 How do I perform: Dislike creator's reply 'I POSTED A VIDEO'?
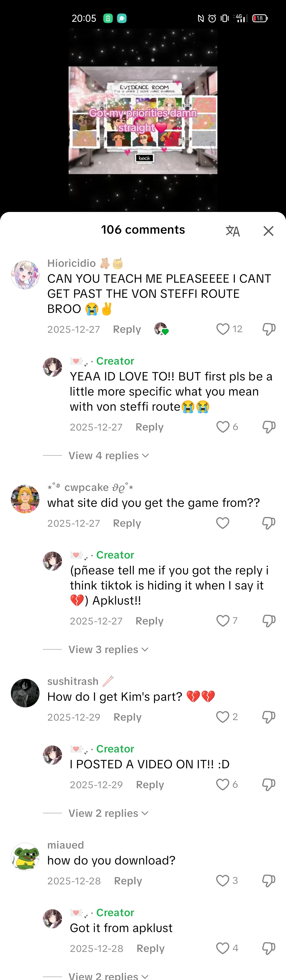(x=269, y=784)
